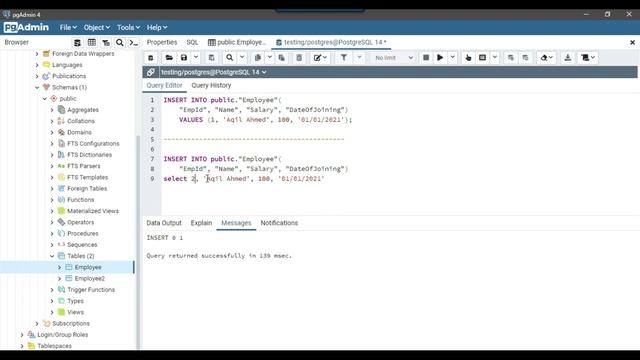This screenshot has width=640, height=360.
Task: Open the testing/postgres@PostgreSQL 14 connection dropdown
Action: [214, 72]
